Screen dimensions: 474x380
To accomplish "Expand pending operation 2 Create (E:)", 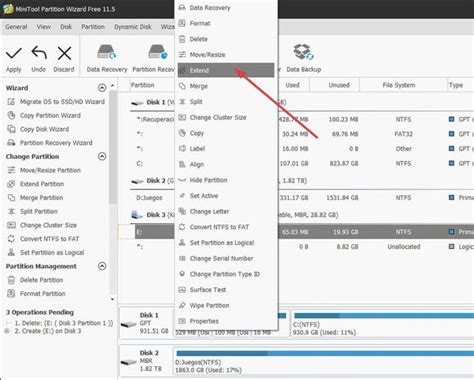I will coord(7,331).
